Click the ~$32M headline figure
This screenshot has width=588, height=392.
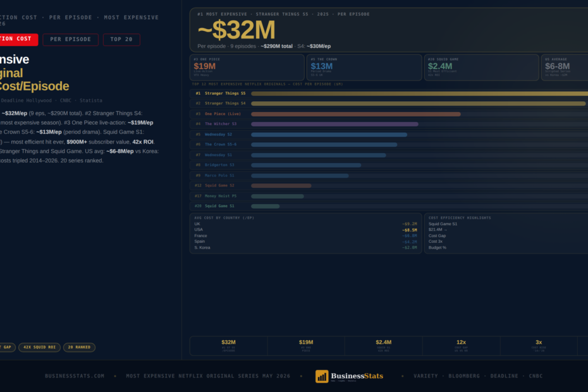236,30
